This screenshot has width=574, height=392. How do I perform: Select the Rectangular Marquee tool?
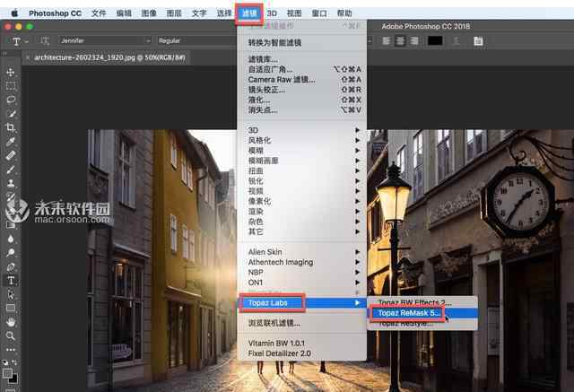(11, 86)
